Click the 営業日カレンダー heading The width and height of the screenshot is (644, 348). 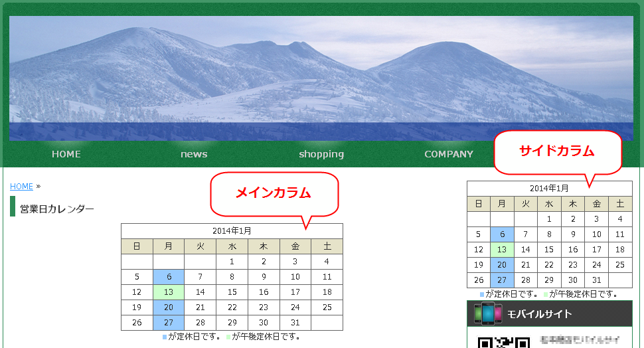tap(56, 209)
